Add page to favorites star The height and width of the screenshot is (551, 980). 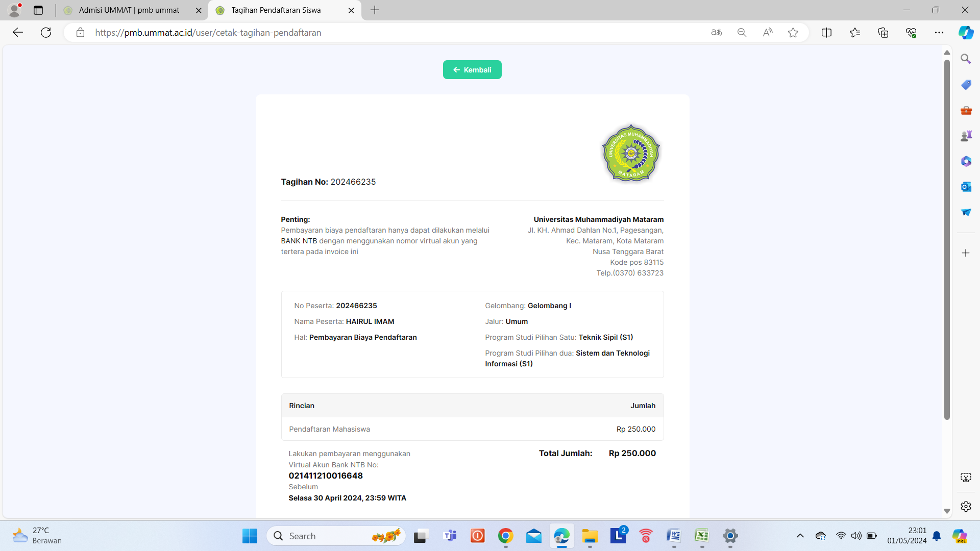coord(793,33)
